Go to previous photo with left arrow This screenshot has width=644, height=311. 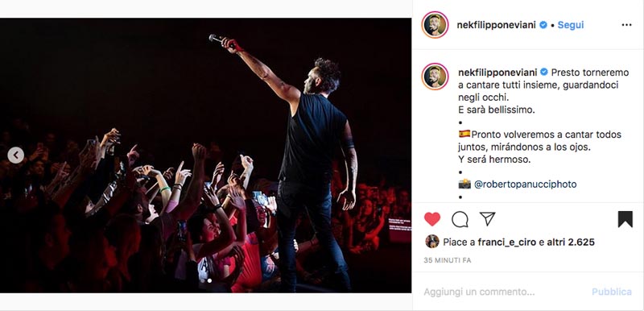[15, 155]
